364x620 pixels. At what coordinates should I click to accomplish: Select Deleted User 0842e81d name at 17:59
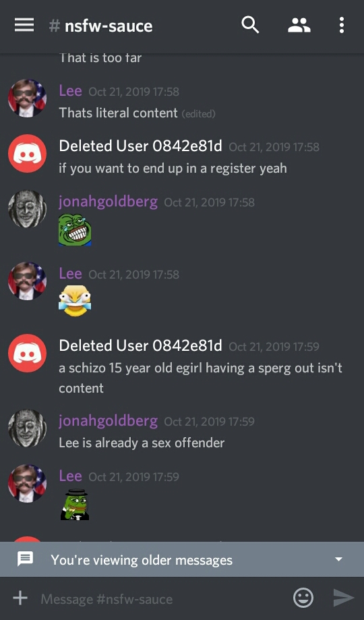click(x=140, y=345)
